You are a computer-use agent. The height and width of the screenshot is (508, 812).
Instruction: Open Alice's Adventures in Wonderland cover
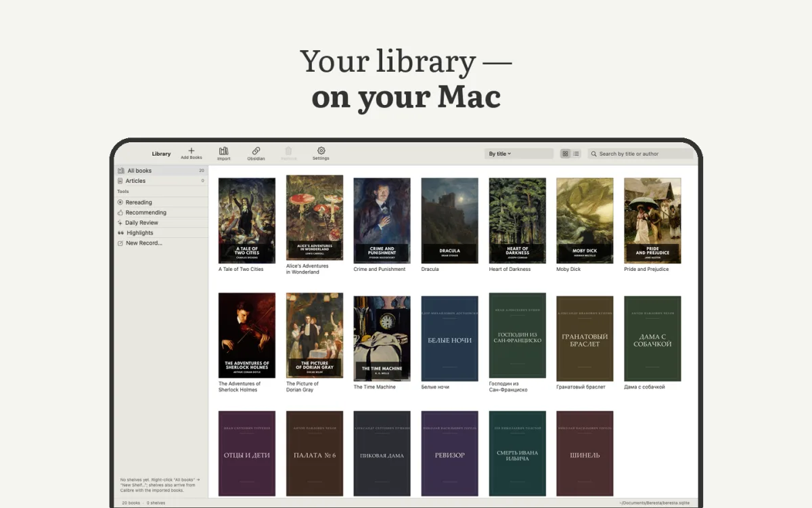(315, 217)
